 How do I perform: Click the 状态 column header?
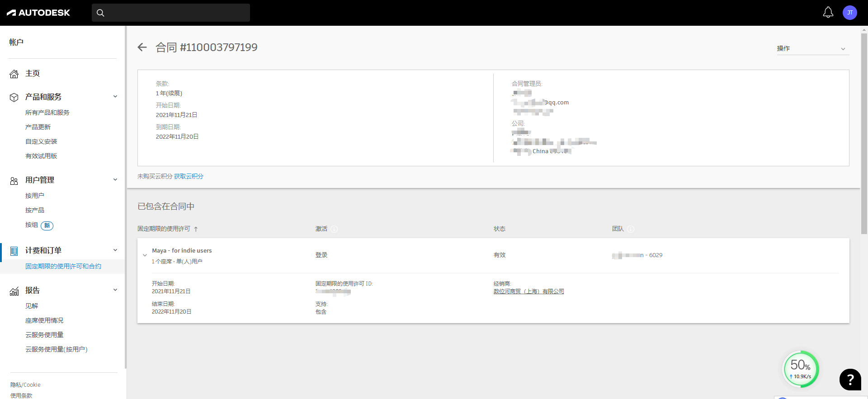click(x=499, y=229)
